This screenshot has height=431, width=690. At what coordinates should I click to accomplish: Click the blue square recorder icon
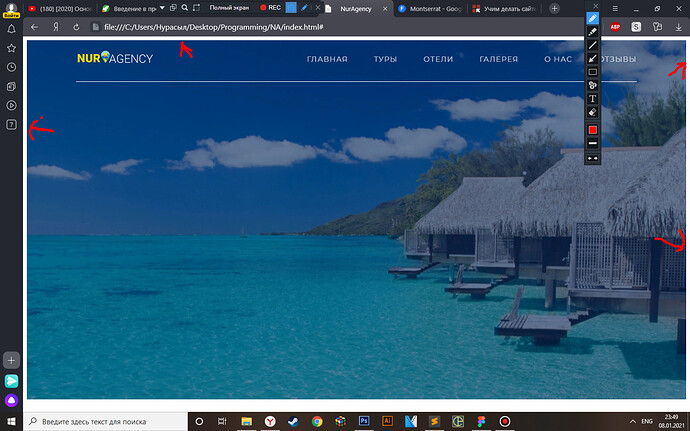(x=291, y=7)
